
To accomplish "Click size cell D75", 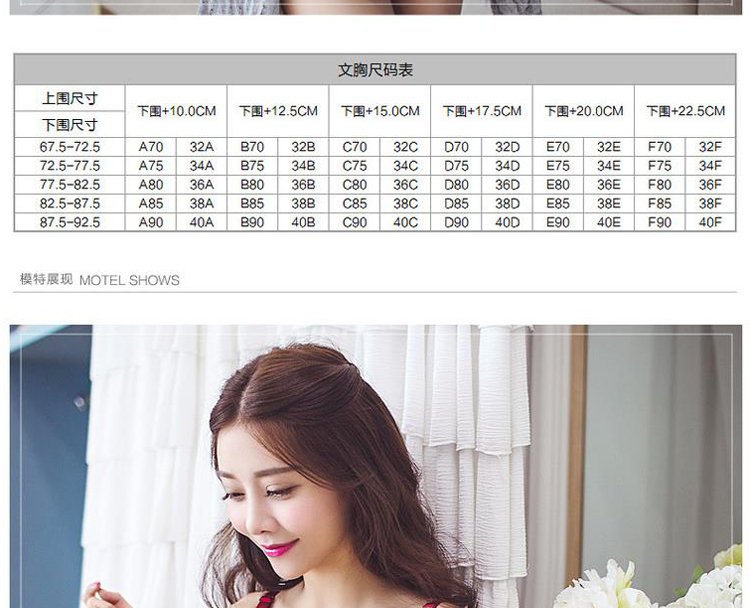I will (x=456, y=166).
